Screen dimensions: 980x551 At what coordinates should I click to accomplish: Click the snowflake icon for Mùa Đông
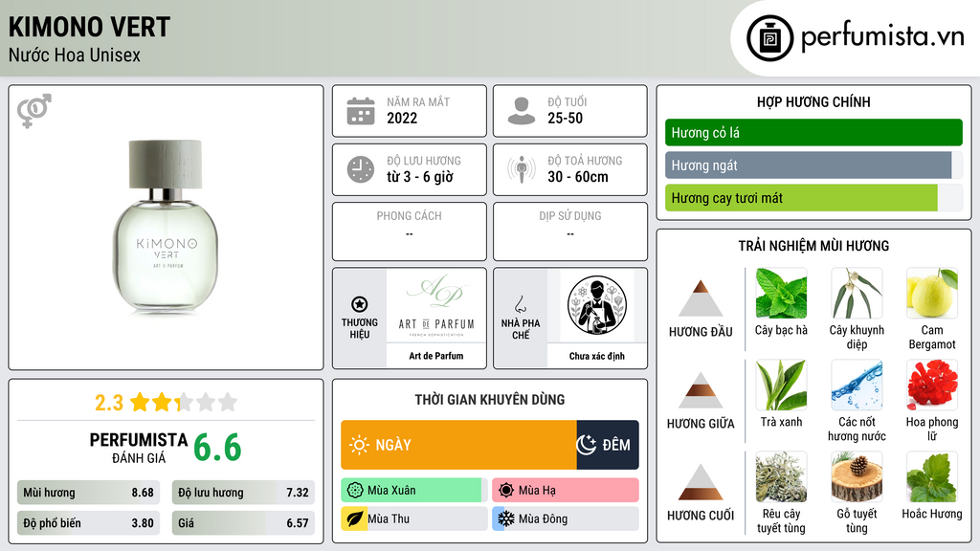point(506,518)
